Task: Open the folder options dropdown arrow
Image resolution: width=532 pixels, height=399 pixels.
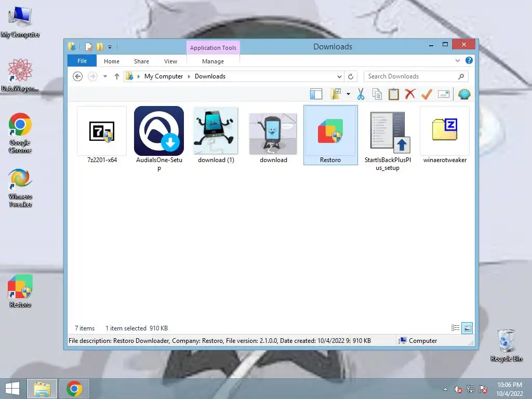Action: (348, 94)
